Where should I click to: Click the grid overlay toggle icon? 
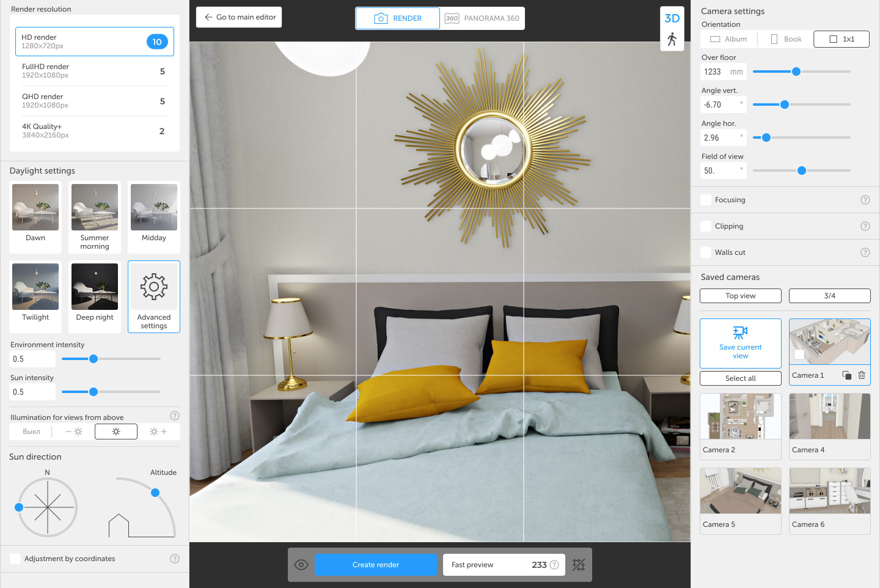pyautogui.click(x=578, y=565)
